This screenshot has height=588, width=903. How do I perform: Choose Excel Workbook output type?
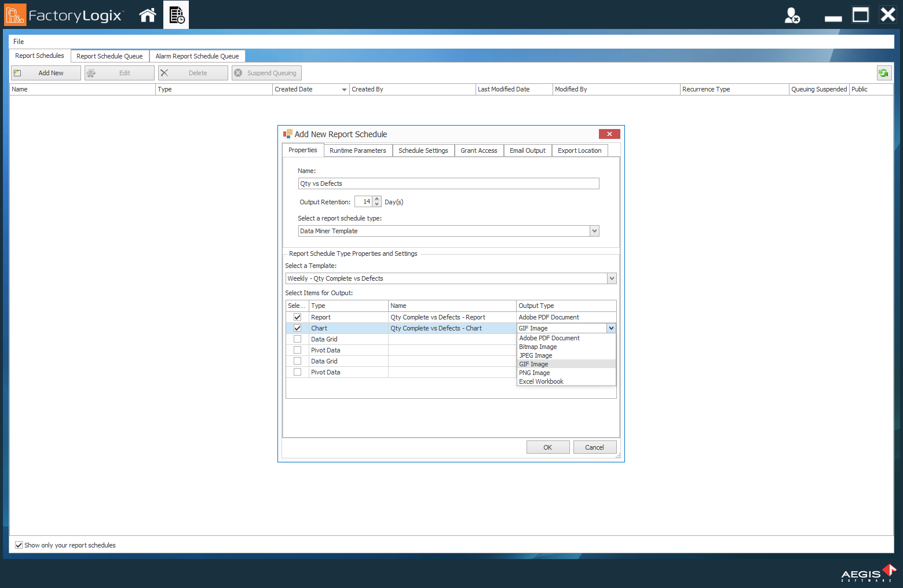566,381
